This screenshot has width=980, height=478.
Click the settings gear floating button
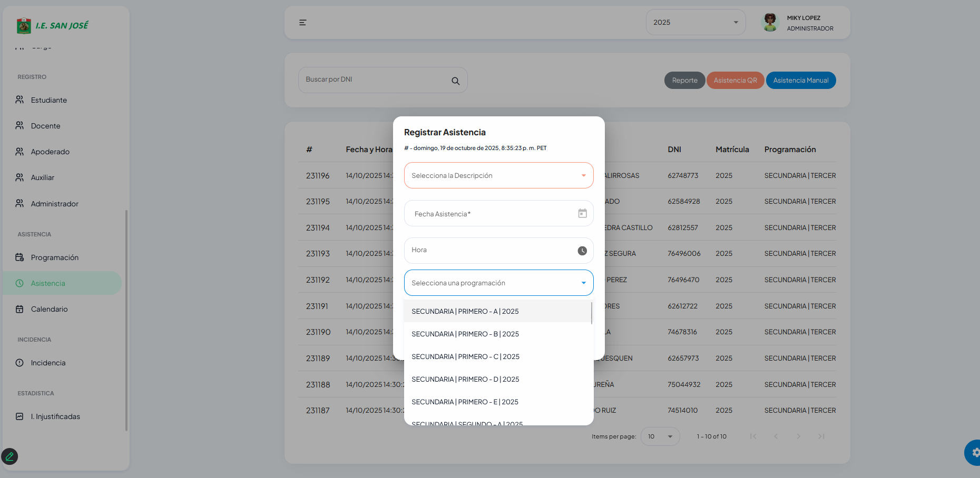pos(974,452)
